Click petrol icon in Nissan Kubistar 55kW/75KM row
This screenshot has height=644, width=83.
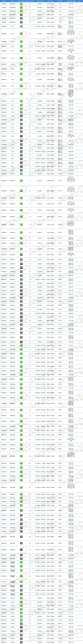tap(21, 8)
